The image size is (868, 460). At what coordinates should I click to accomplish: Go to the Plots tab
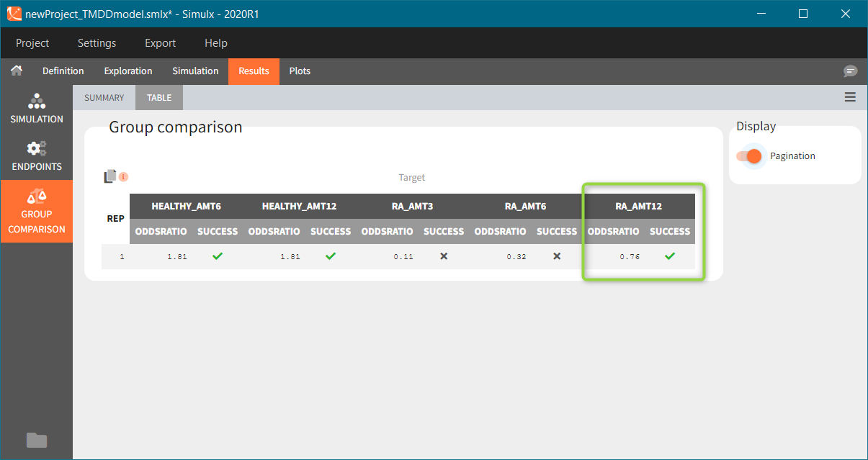pyautogui.click(x=300, y=71)
